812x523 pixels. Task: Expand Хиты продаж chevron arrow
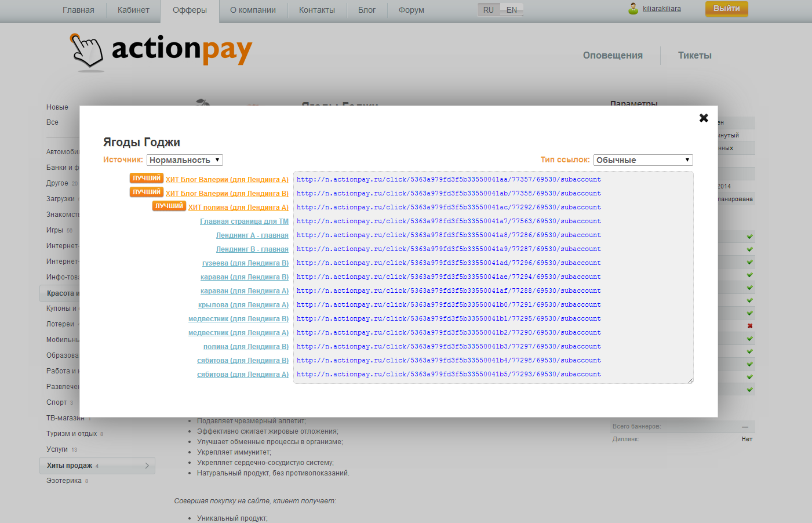pos(147,466)
